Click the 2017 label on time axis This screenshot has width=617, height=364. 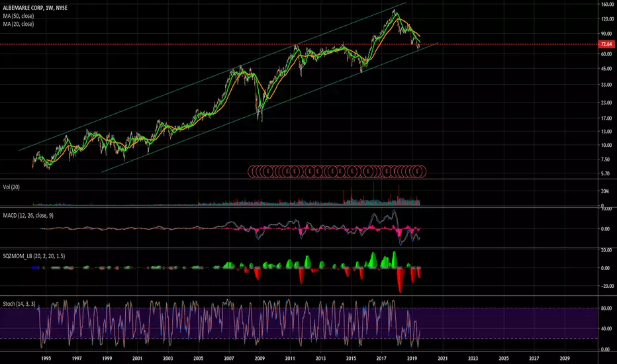[381, 359]
